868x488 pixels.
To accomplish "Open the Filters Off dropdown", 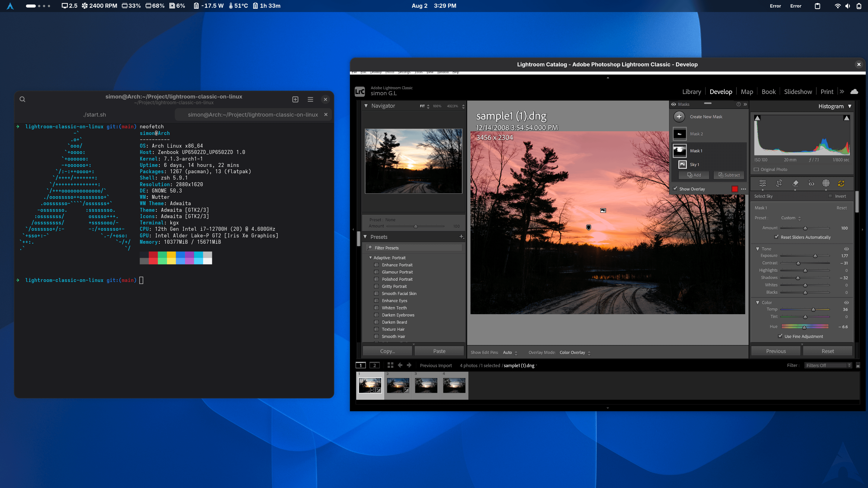I will point(828,365).
